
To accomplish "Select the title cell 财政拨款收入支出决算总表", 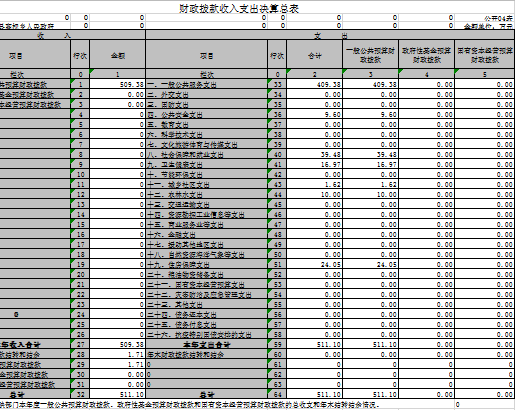I will (239, 8).
